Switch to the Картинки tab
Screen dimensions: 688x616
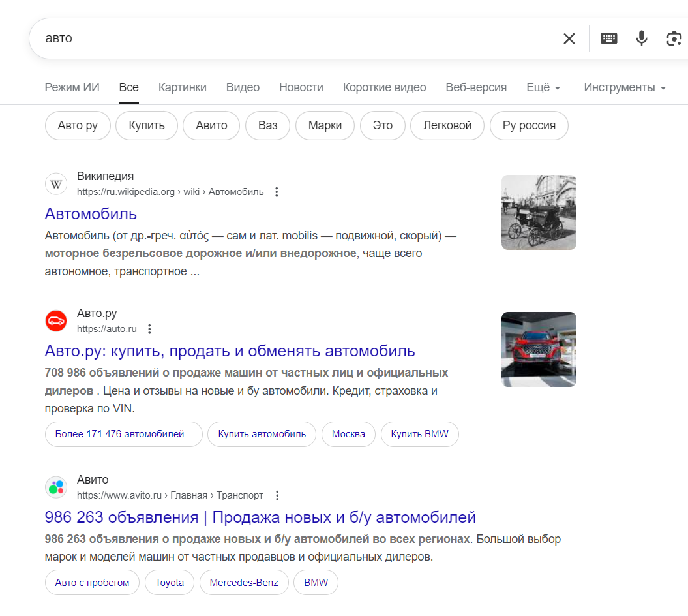[182, 87]
